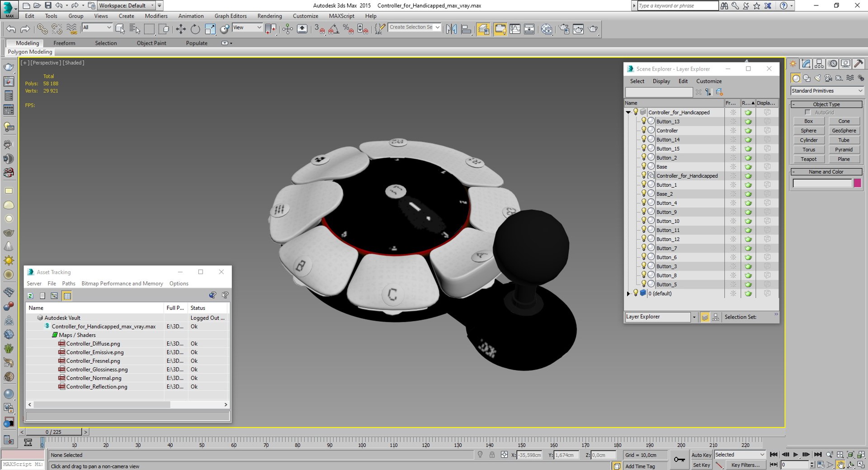
Task: Open Key Filters dialog button
Action: coord(745,465)
